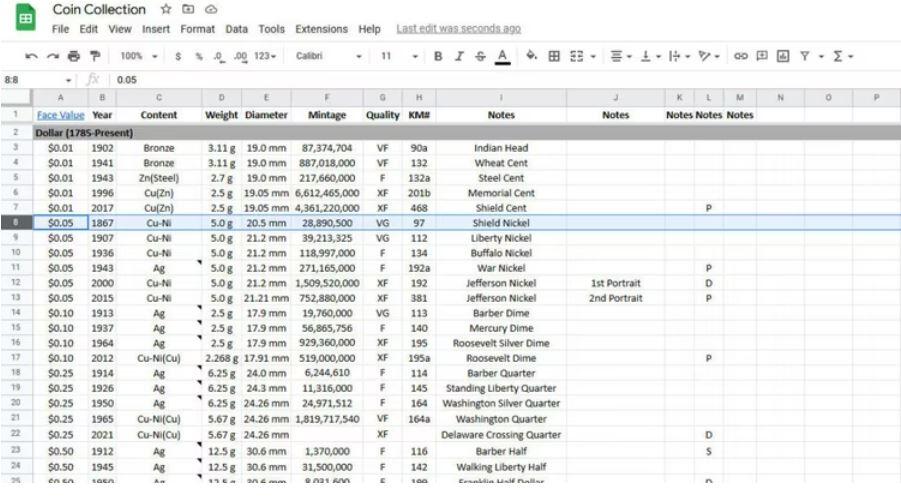
Task: Open the 100% zoom dropdown
Action: tap(138, 57)
